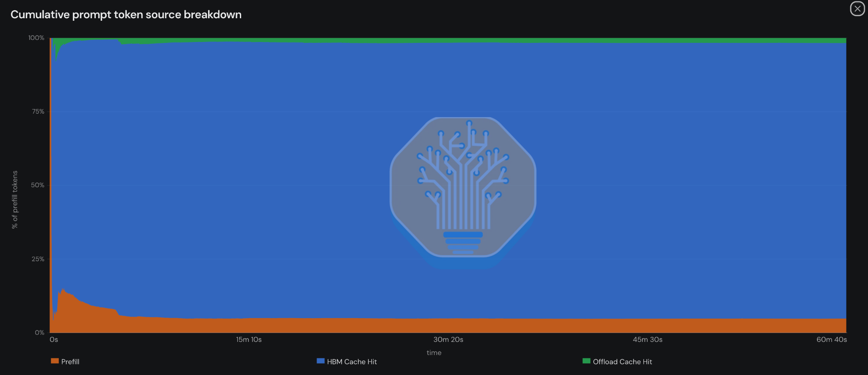Click the 0s x-axis tick label

pyautogui.click(x=54, y=339)
